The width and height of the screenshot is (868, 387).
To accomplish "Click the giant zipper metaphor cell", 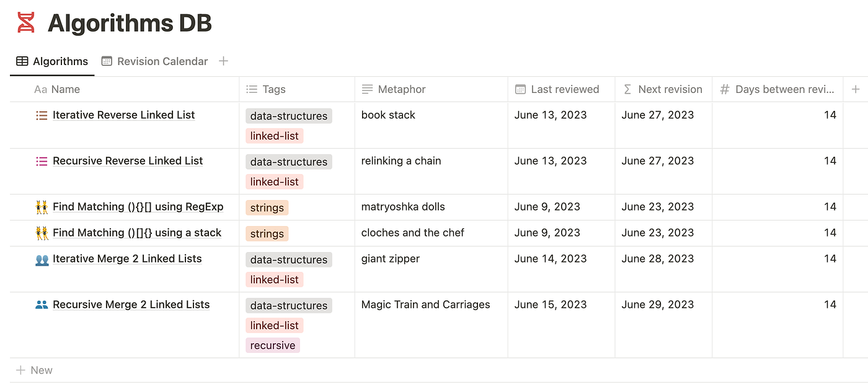I will coord(391,259).
